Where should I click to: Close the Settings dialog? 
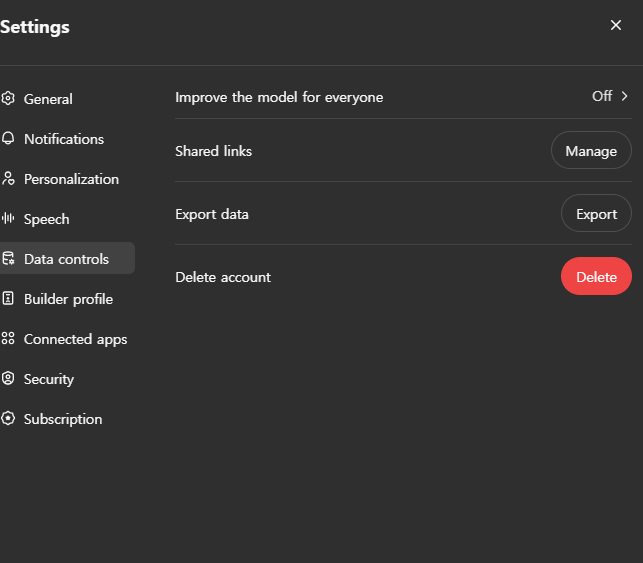[x=616, y=25]
